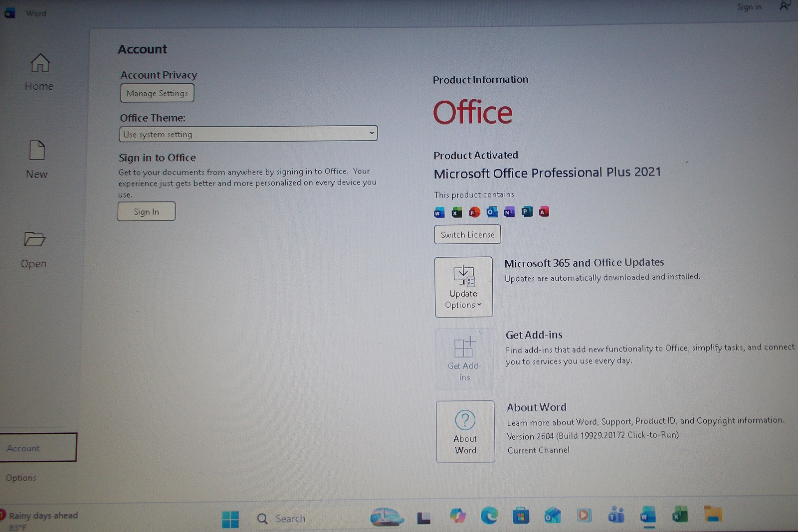The height and width of the screenshot is (532, 798).
Task: Click the taskbar Search box
Action: pyautogui.click(x=310, y=519)
